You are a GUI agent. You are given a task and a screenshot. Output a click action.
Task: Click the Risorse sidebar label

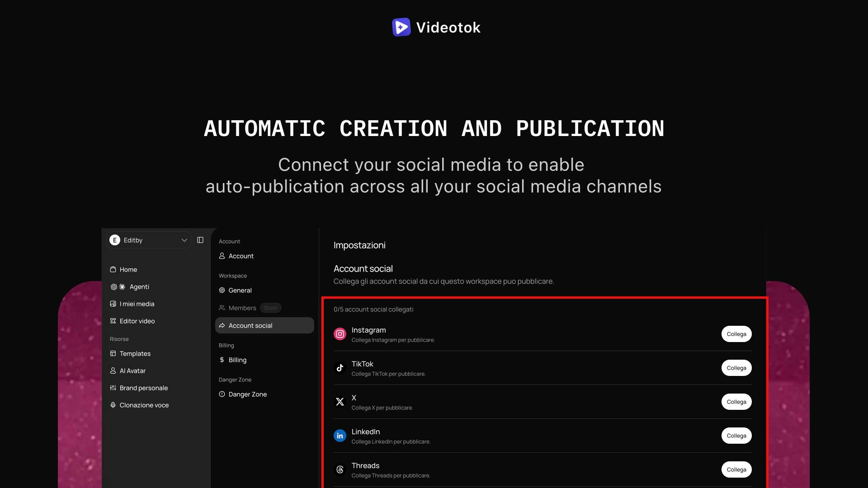click(x=119, y=339)
